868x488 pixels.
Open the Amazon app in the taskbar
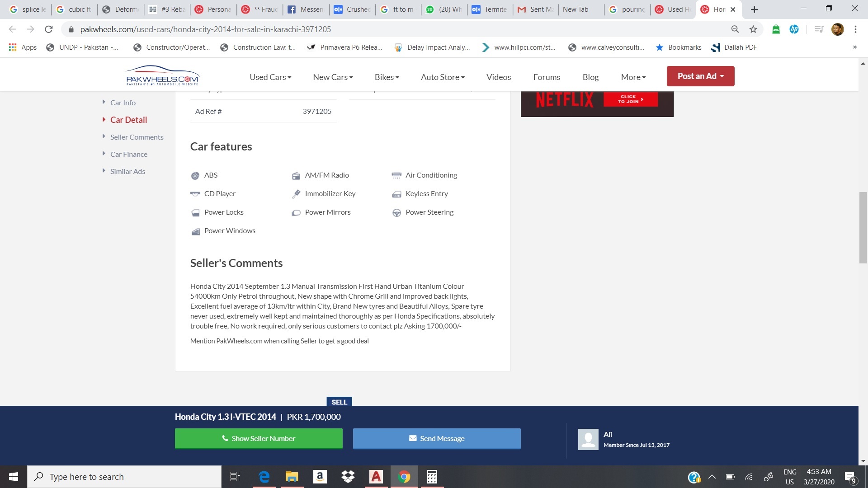[x=320, y=477]
